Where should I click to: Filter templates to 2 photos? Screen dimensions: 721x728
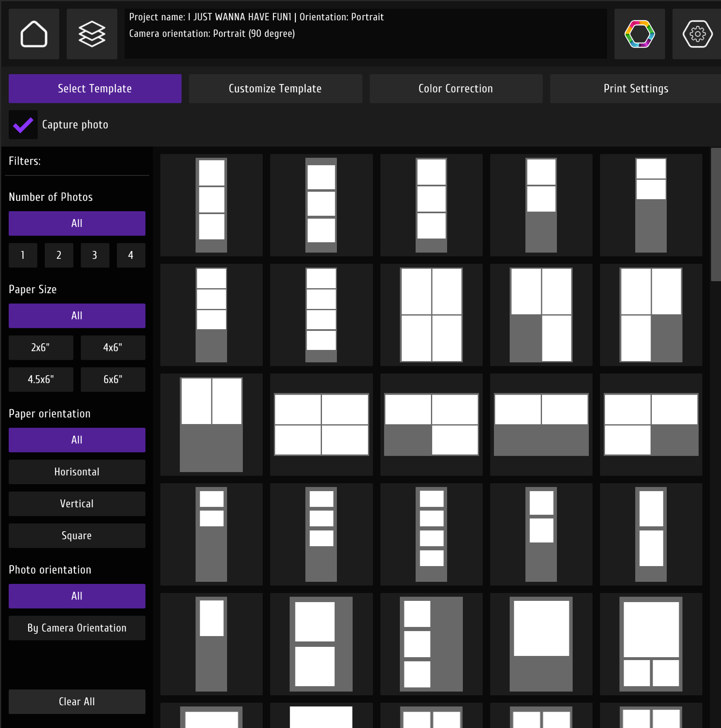(59, 256)
